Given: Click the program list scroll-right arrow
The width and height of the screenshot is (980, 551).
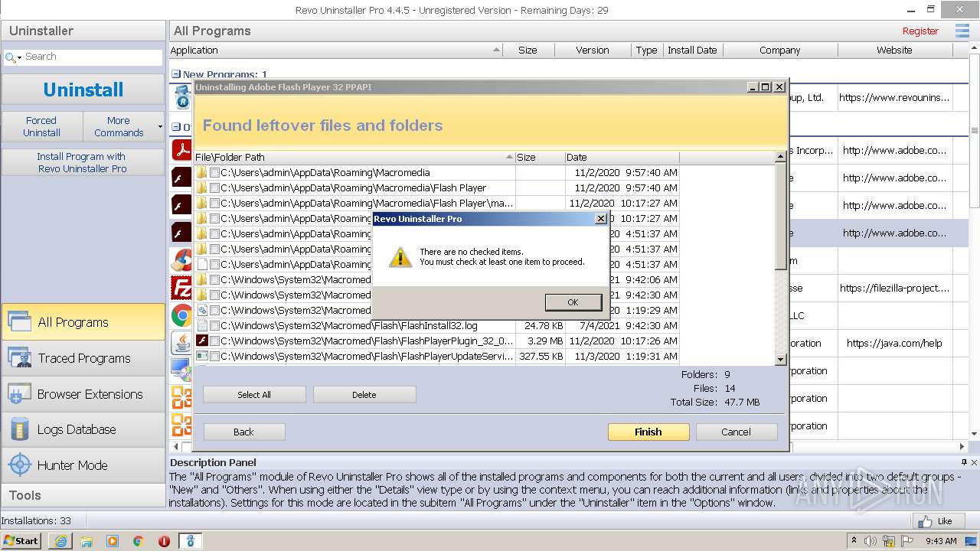Looking at the screenshot, I should (962, 446).
